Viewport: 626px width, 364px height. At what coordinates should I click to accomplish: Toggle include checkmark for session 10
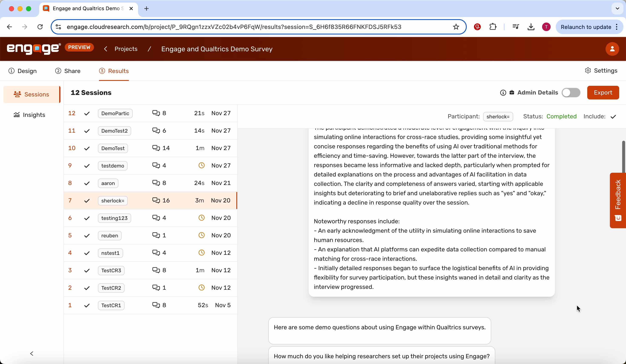[87, 148]
